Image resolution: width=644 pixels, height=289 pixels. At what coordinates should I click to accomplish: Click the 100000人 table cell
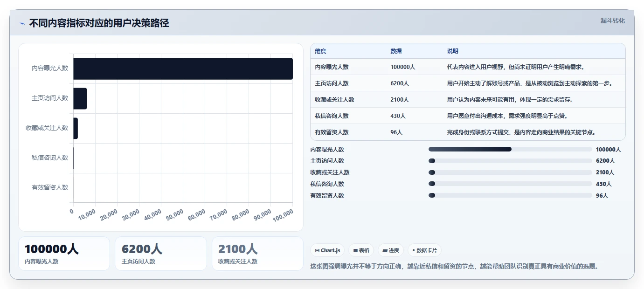402,67
